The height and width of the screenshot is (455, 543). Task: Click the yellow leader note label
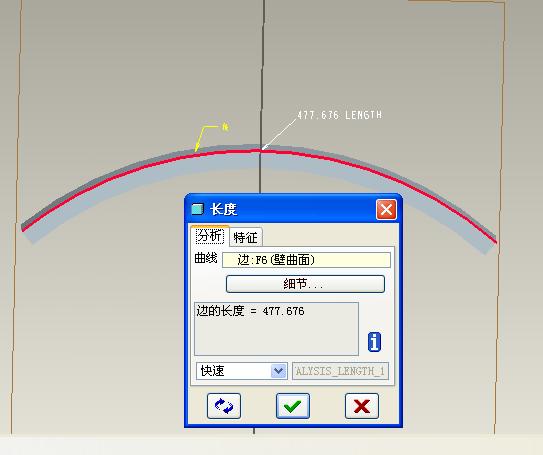click(x=225, y=127)
